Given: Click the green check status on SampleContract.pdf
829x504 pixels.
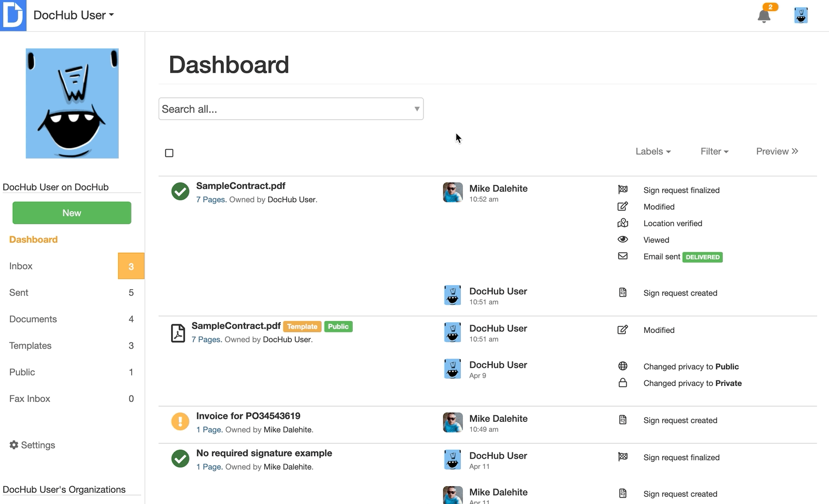Looking at the screenshot, I should point(180,191).
